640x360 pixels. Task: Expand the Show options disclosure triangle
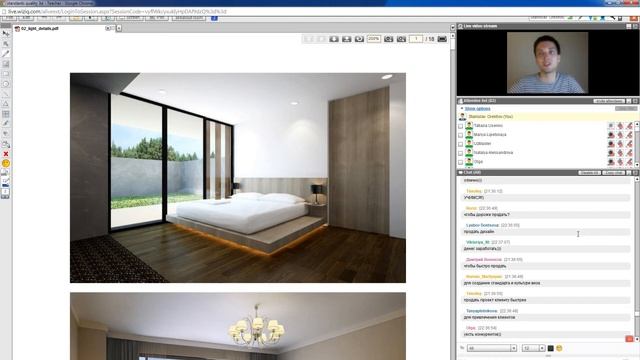462,109
